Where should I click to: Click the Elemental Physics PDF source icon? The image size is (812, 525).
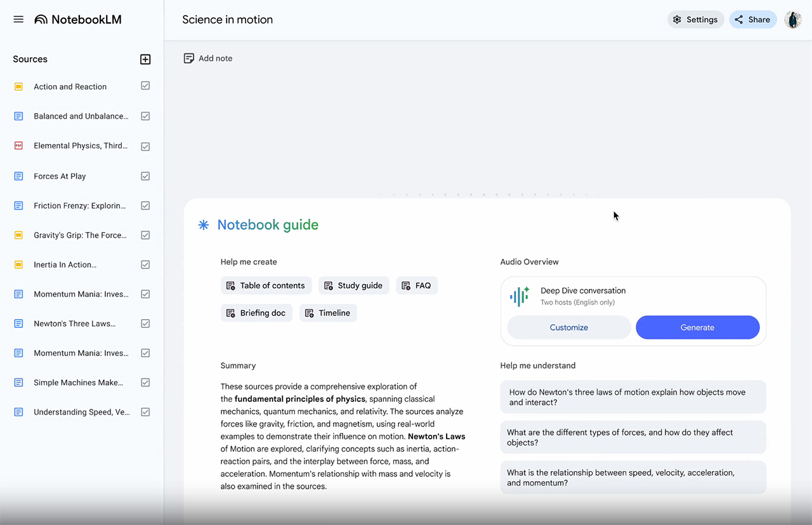[x=18, y=146]
